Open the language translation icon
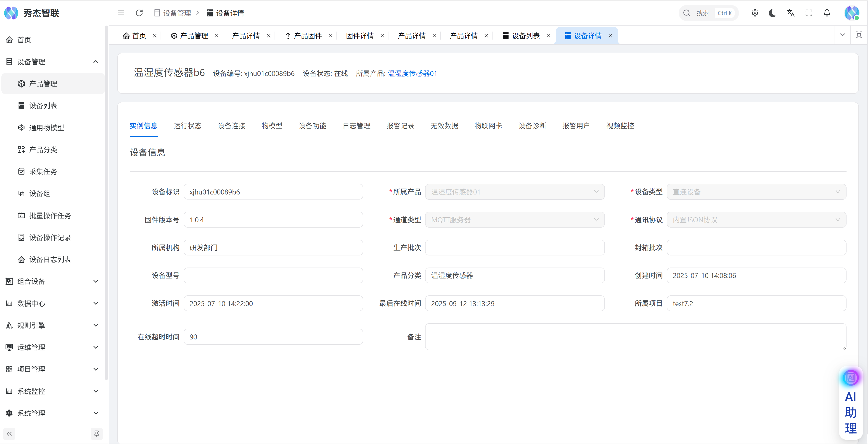 pos(791,13)
